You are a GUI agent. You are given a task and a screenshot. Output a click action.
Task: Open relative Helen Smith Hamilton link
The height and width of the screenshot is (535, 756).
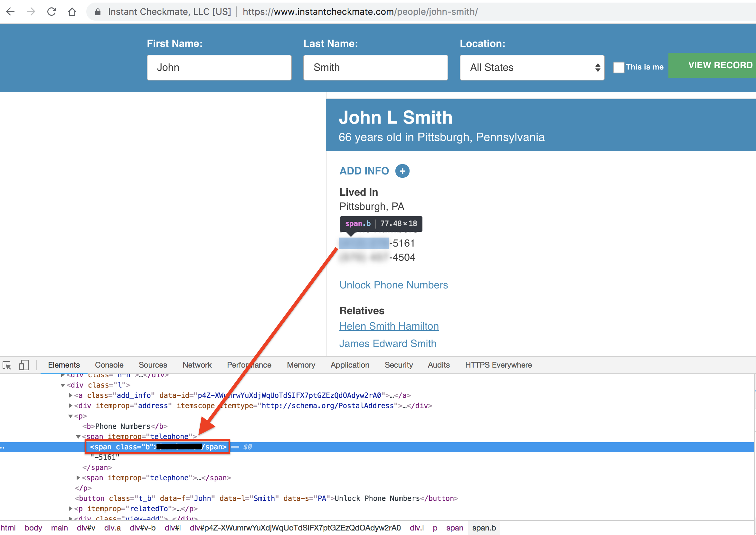tap(389, 326)
